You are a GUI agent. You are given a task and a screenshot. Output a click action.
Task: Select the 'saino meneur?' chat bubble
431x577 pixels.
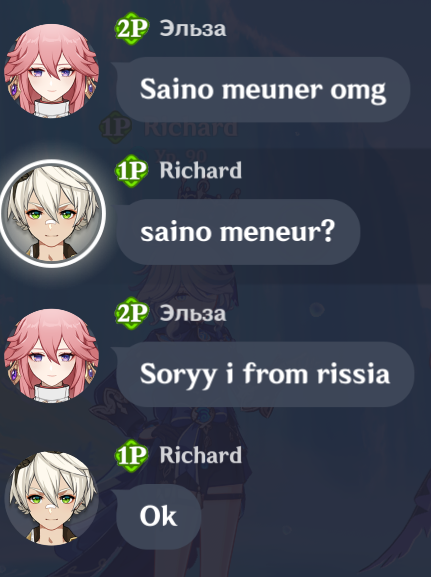coord(238,232)
